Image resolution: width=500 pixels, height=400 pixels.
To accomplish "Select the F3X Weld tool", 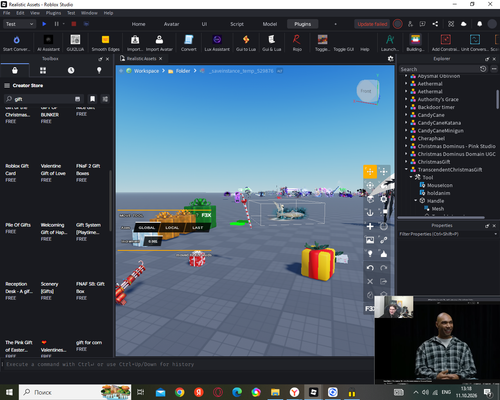I will (384, 240).
